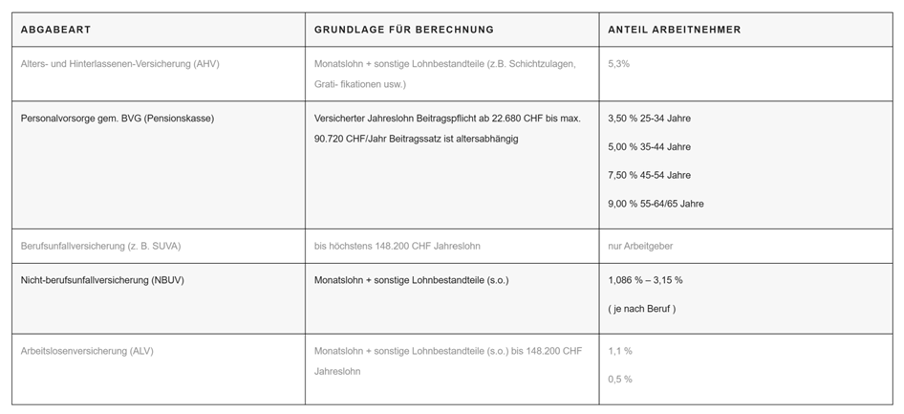Select the Berufsunfallversicherung (z. B. SUVA) cell
This screenshot has width=904, height=414.
click(101, 245)
